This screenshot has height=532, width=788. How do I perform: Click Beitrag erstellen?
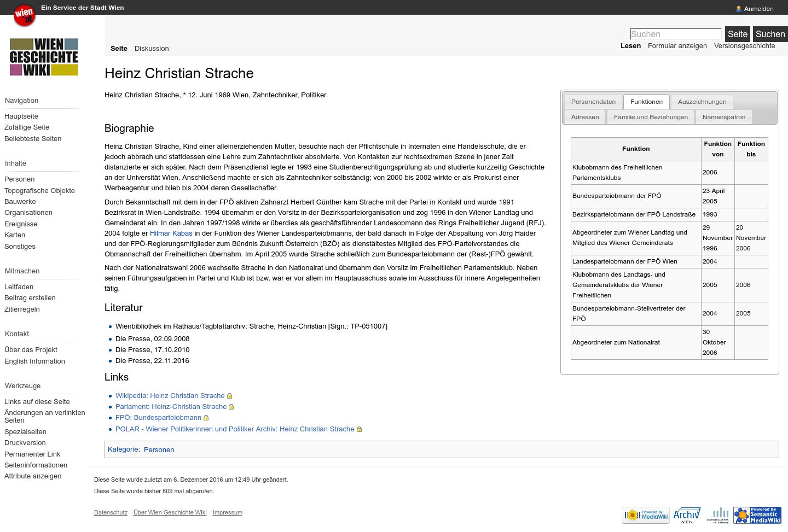(30, 298)
